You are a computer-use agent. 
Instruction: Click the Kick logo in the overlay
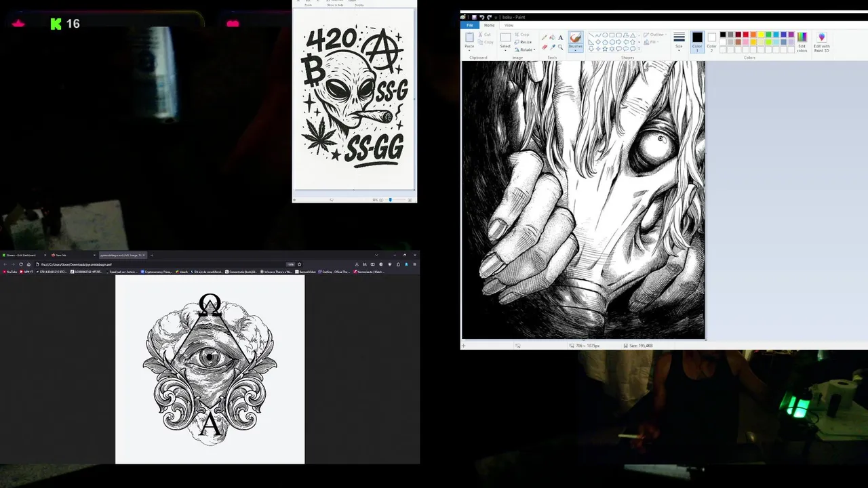[x=56, y=24]
